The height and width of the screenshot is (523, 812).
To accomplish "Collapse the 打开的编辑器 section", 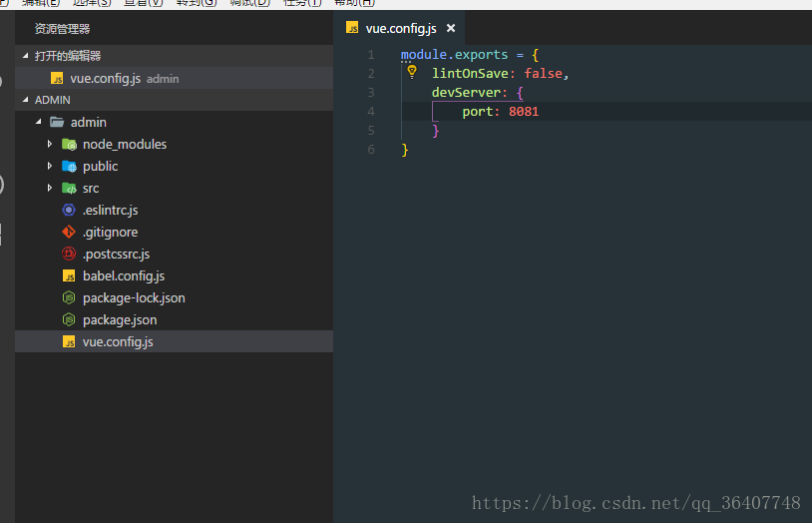I will point(25,56).
